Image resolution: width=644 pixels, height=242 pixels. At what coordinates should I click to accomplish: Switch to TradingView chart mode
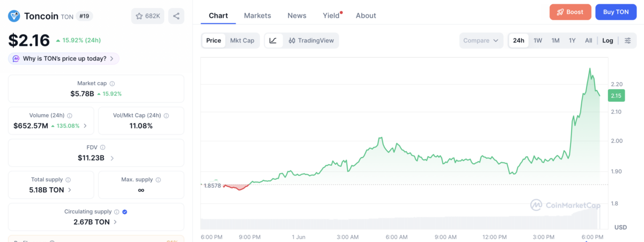tap(311, 40)
